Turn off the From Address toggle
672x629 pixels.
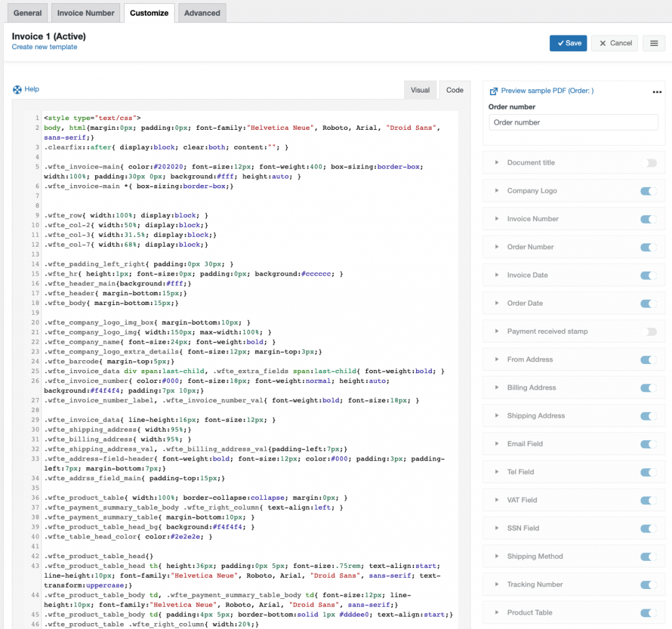[648, 359]
